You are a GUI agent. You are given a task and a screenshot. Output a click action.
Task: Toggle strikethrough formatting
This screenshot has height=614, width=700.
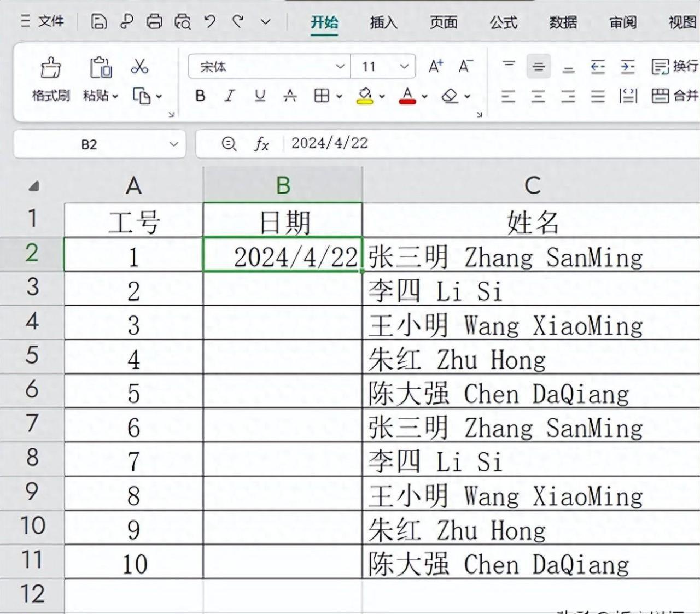[290, 96]
